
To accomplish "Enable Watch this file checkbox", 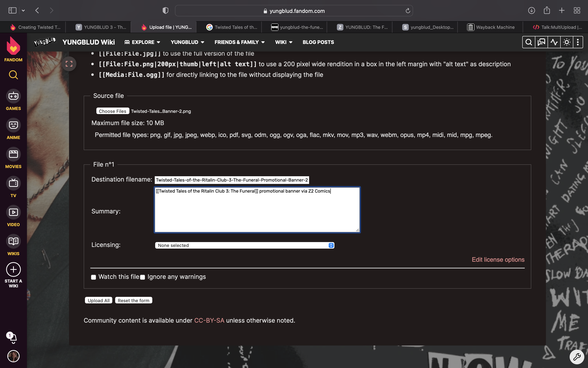I will tap(94, 277).
